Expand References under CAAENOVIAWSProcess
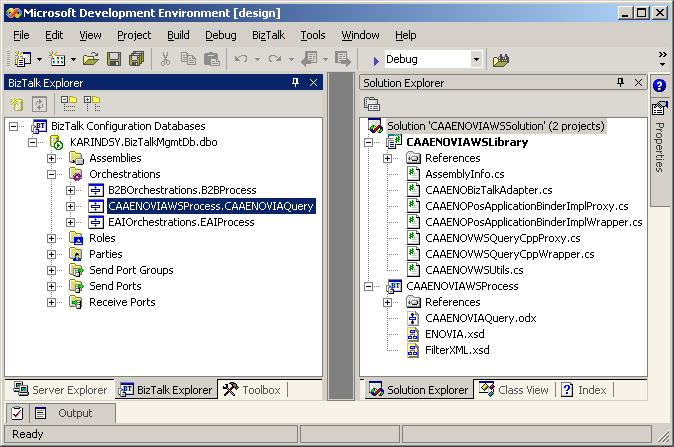The height and width of the screenshot is (447, 674). (388, 302)
